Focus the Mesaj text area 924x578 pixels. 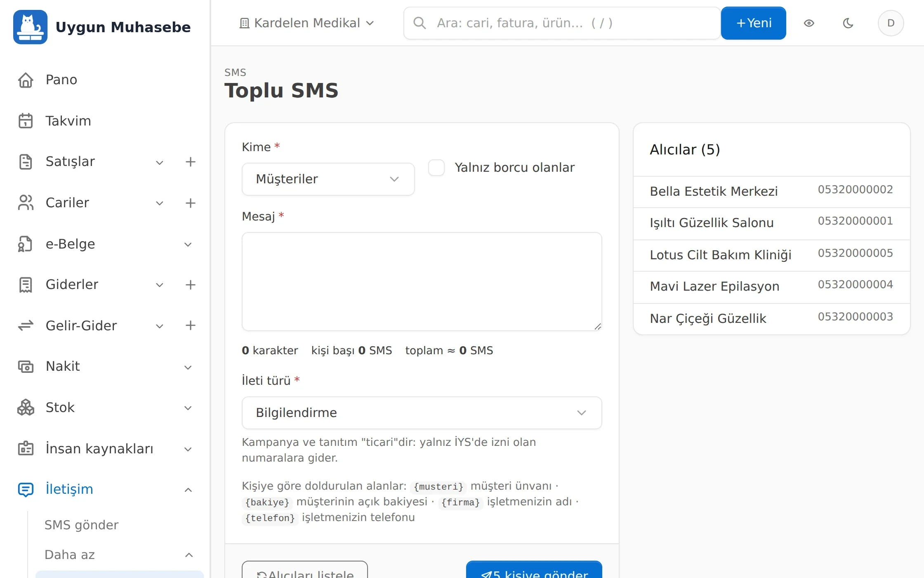pos(422,282)
